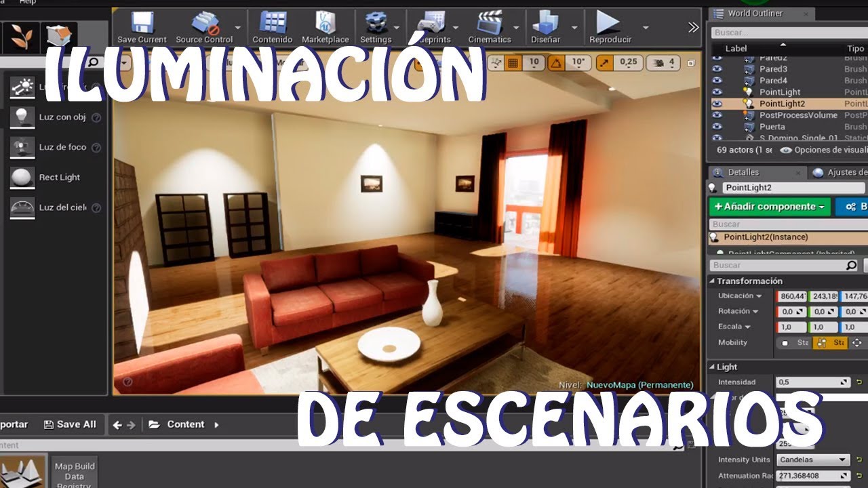Hide PointLight with its eye icon
Viewport: 868px width, 488px height.
(x=717, y=92)
